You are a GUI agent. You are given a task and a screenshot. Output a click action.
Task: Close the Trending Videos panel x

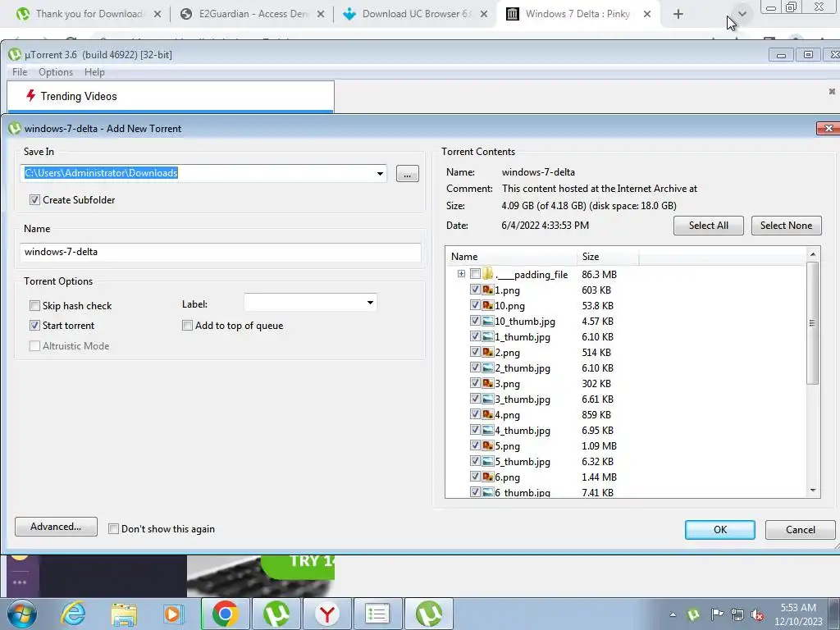pos(832,92)
